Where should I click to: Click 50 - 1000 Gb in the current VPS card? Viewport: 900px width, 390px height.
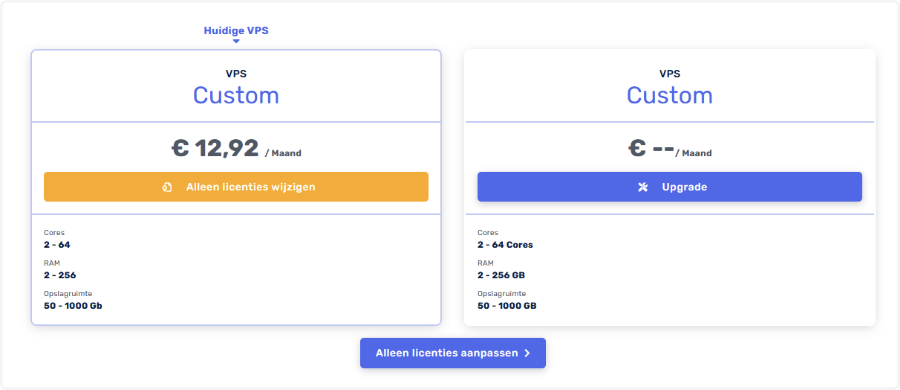click(73, 306)
